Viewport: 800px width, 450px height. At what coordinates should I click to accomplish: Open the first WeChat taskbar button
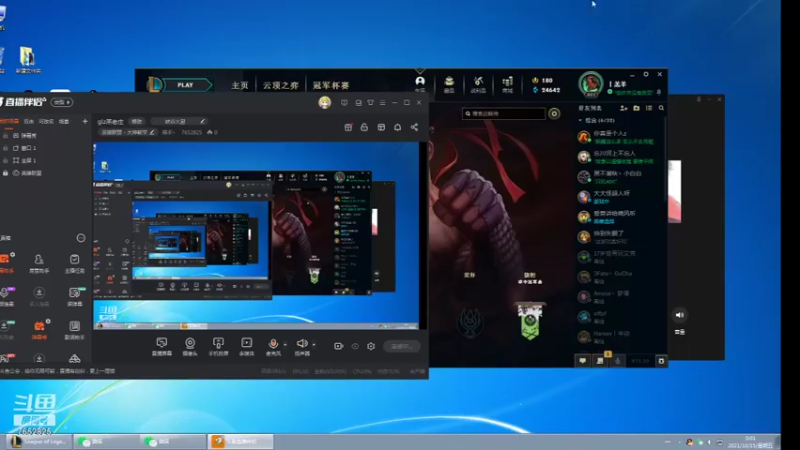point(107,441)
